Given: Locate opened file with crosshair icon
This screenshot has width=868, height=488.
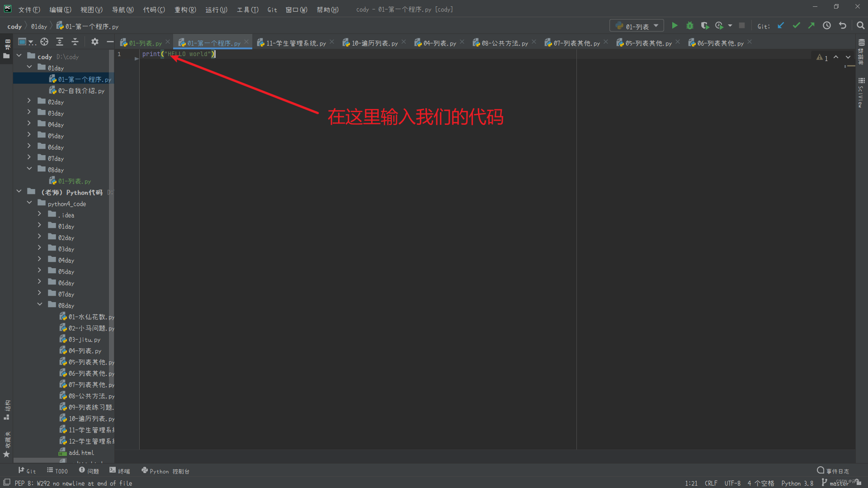Looking at the screenshot, I should [x=44, y=42].
